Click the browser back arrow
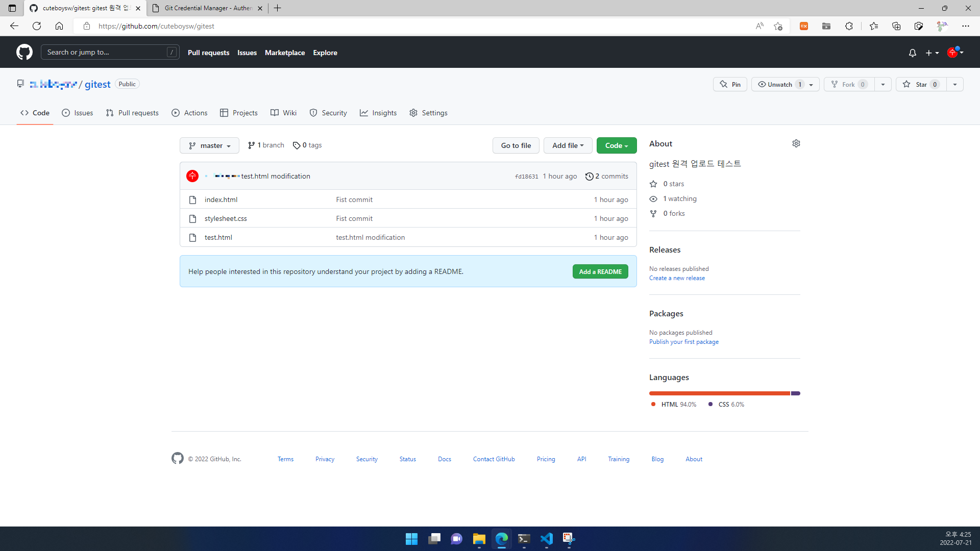Viewport: 980px width, 551px height. point(14,26)
